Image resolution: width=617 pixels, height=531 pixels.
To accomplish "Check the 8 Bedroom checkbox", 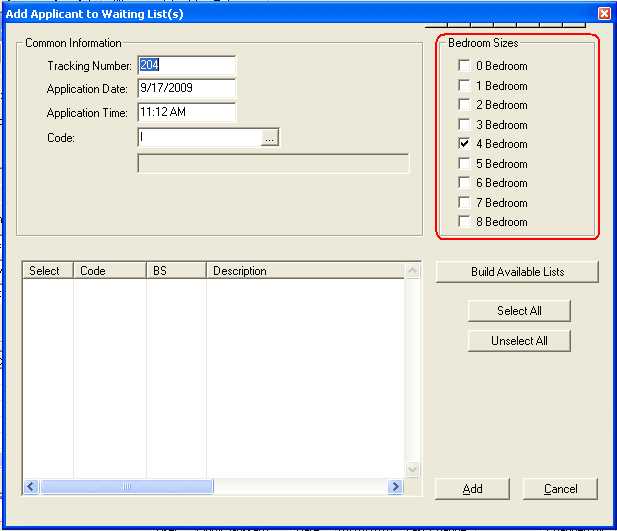I will tap(464, 222).
